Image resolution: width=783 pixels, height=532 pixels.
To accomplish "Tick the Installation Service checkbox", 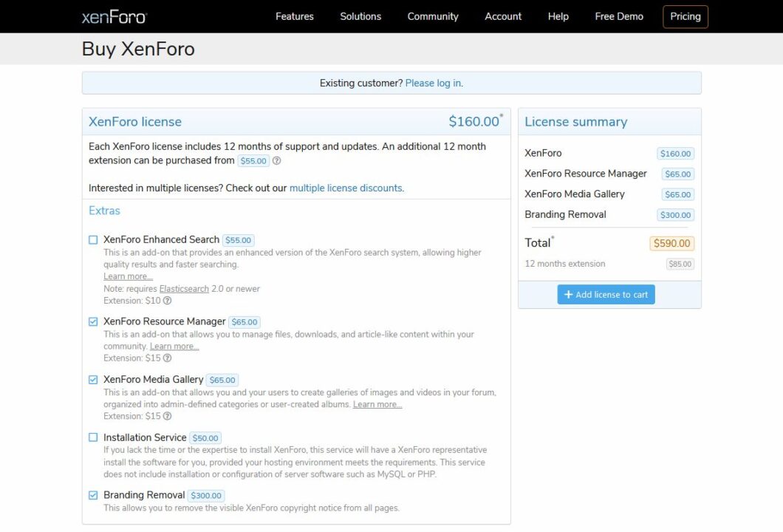I will pyautogui.click(x=93, y=437).
